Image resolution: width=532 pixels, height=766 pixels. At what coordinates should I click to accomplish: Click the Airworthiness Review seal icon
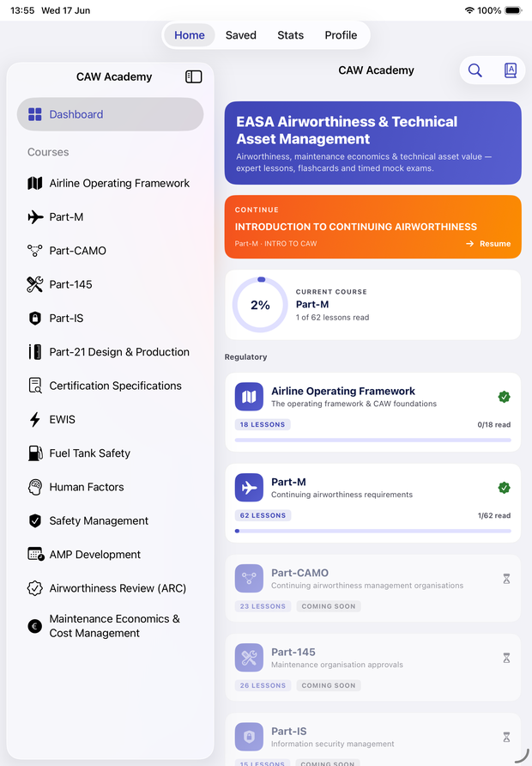click(34, 588)
